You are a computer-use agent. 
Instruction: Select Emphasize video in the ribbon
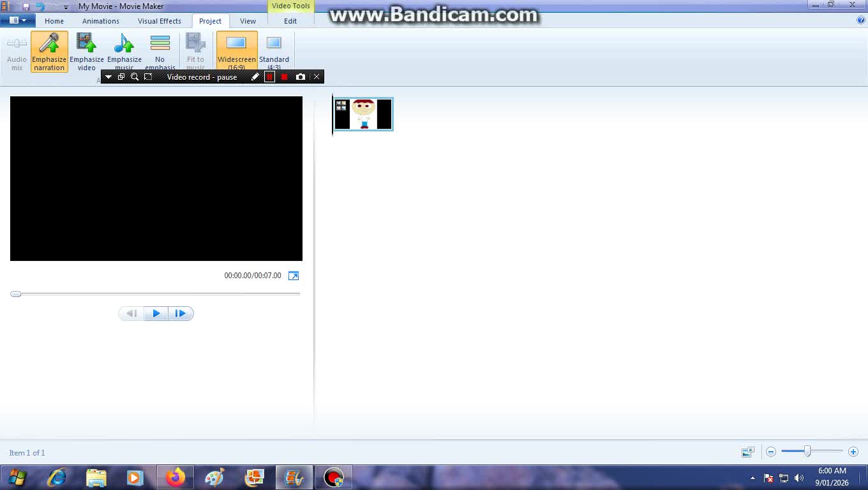coord(86,51)
